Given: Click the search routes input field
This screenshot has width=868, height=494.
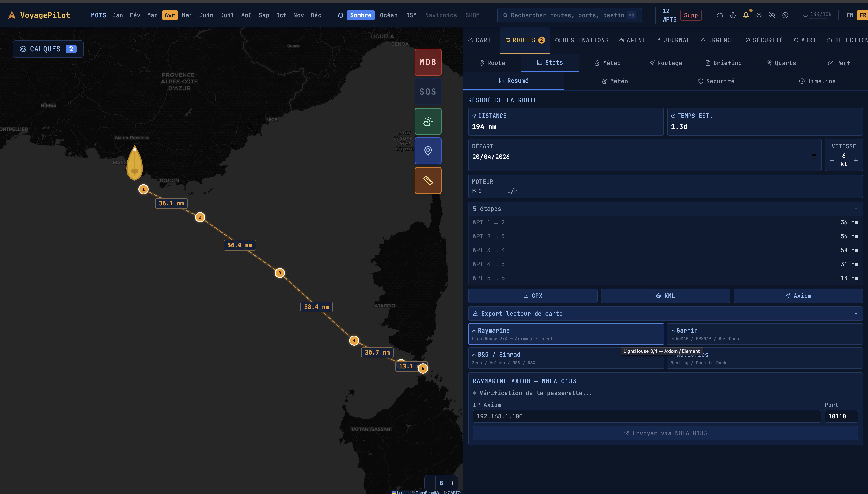Looking at the screenshot, I should [x=569, y=15].
